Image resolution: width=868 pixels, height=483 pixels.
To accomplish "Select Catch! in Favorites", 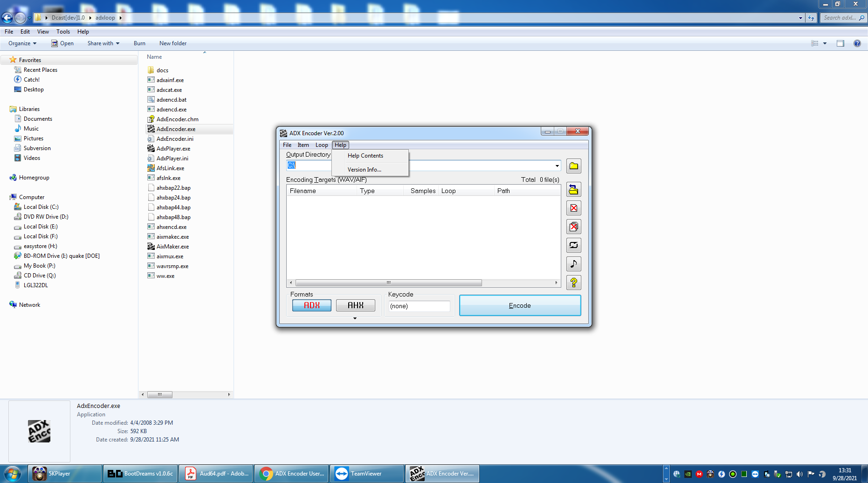I will point(32,80).
